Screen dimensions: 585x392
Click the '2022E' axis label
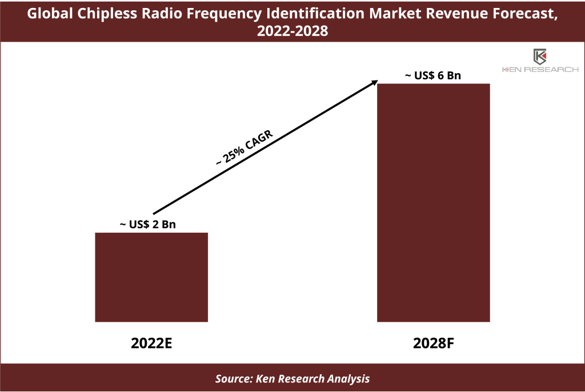pos(151,343)
